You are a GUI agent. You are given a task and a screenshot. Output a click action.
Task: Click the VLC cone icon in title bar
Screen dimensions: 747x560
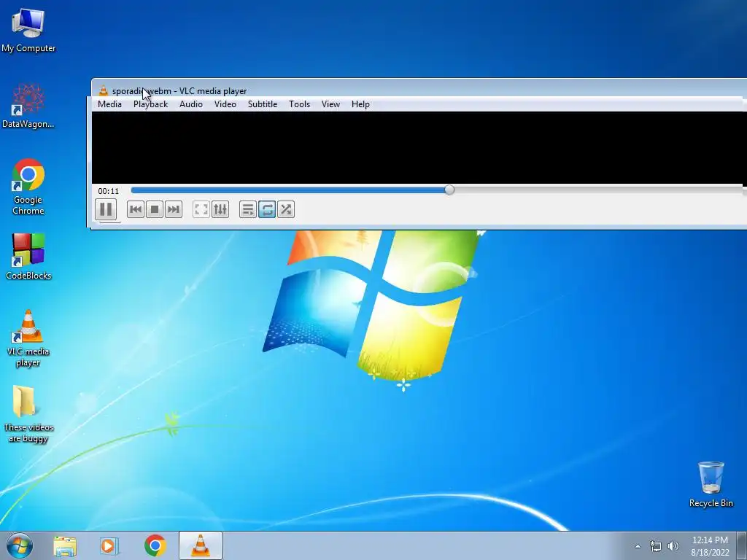(x=104, y=90)
